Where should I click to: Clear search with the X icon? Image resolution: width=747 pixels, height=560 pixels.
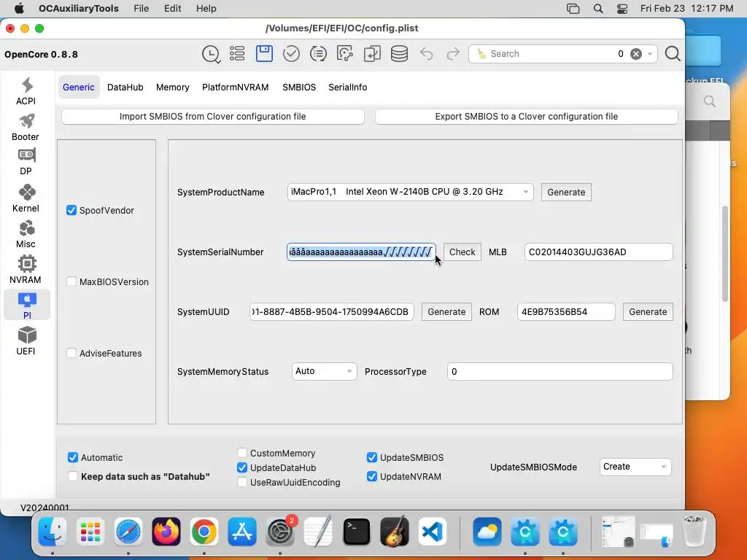point(636,54)
